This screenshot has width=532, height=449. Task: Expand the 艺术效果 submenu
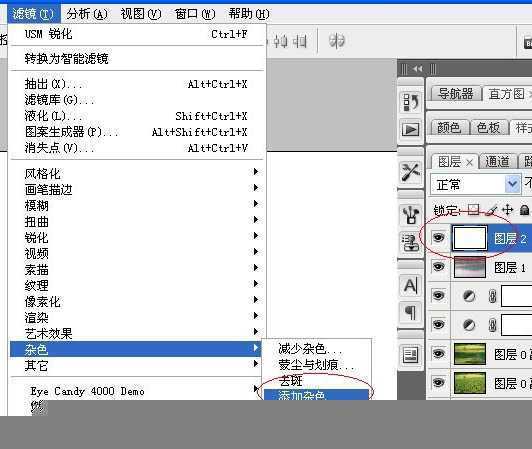pyautogui.click(x=136, y=334)
